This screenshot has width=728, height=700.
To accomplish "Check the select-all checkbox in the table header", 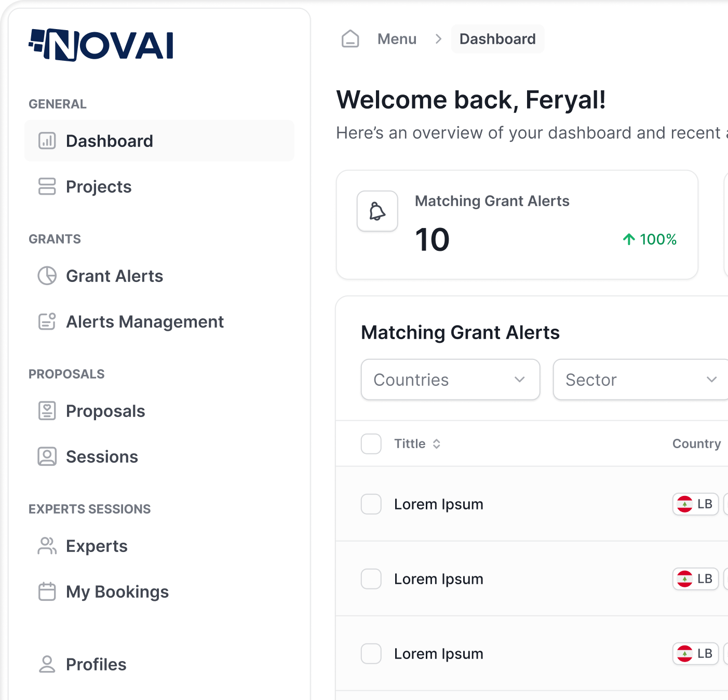I will click(371, 444).
